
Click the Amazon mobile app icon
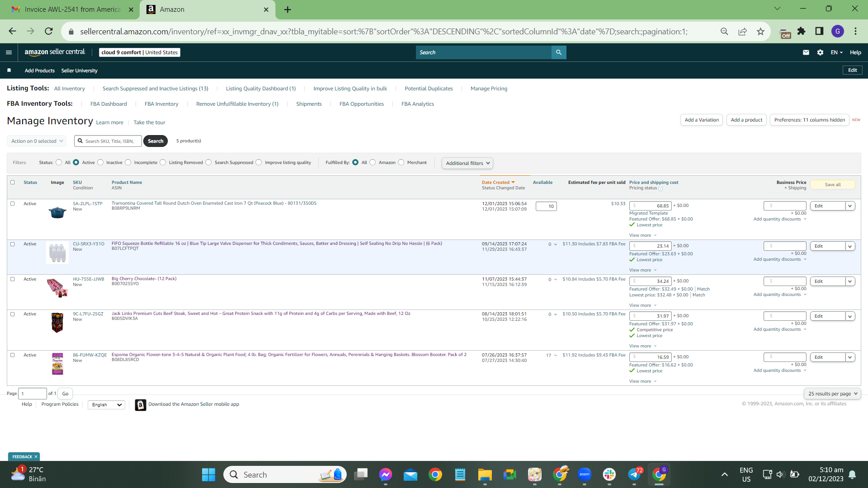pyautogui.click(x=141, y=405)
